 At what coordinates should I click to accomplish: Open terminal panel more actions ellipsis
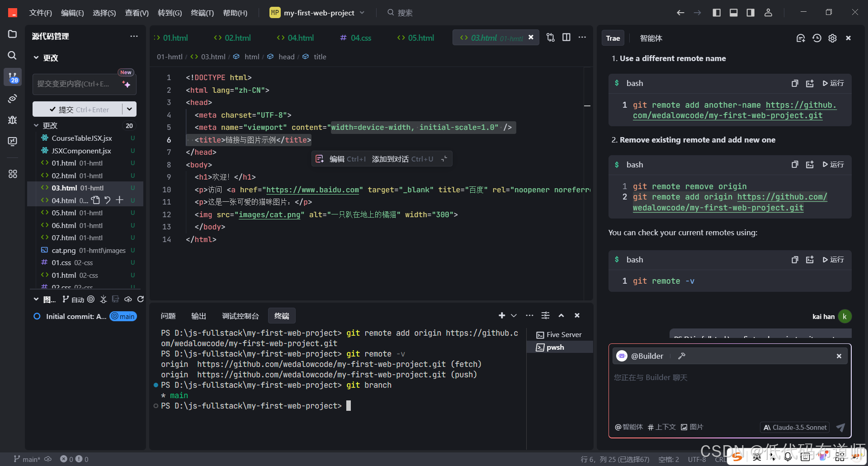(x=529, y=315)
